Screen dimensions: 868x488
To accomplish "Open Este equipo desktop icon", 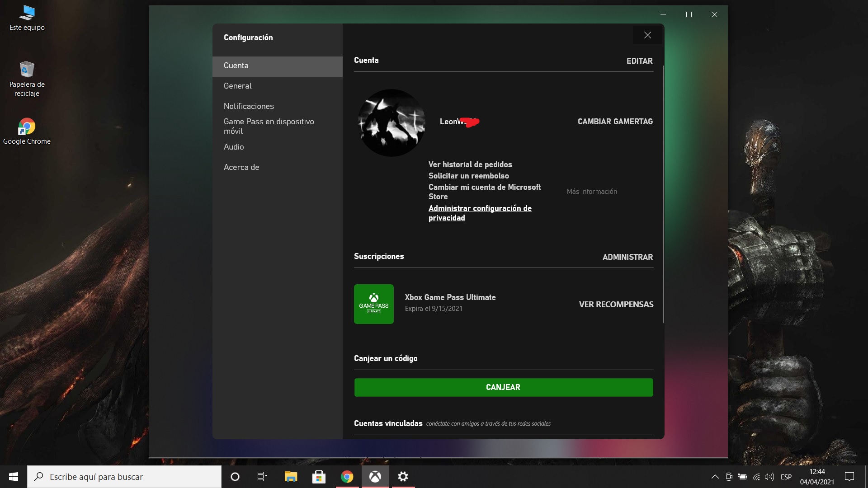I will pyautogui.click(x=27, y=18).
